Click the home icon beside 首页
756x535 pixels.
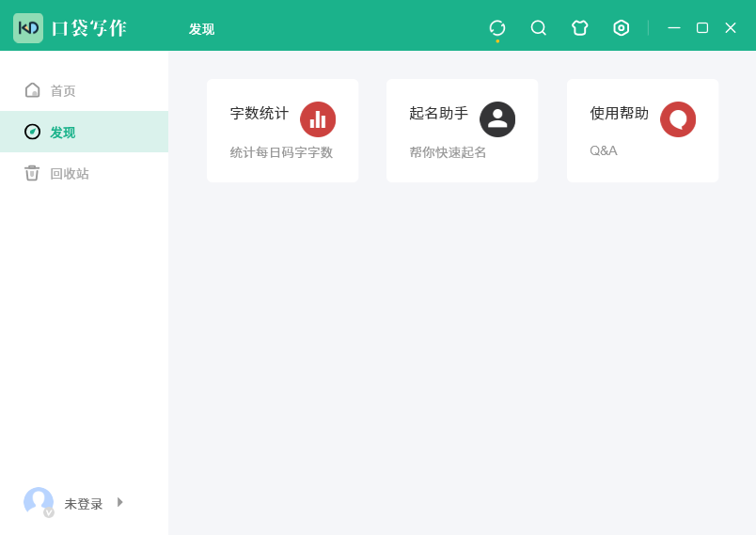tap(32, 90)
